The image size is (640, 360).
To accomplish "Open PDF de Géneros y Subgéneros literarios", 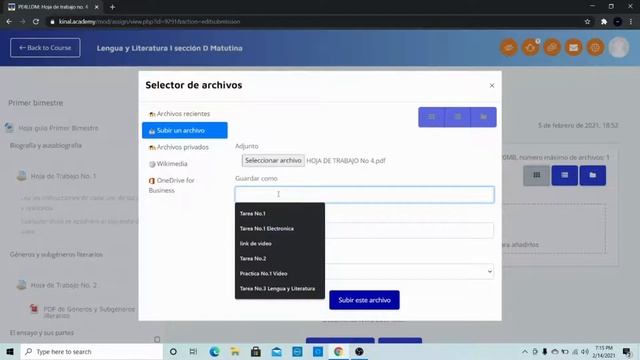I will pos(89,312).
